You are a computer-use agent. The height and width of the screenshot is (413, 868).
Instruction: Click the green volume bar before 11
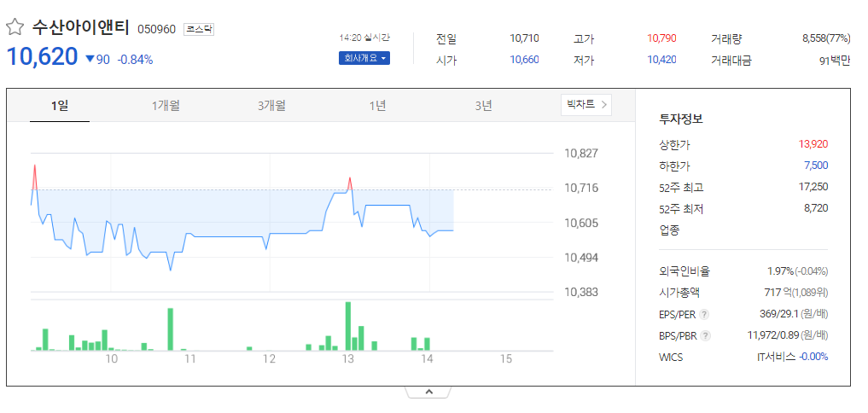(171, 329)
